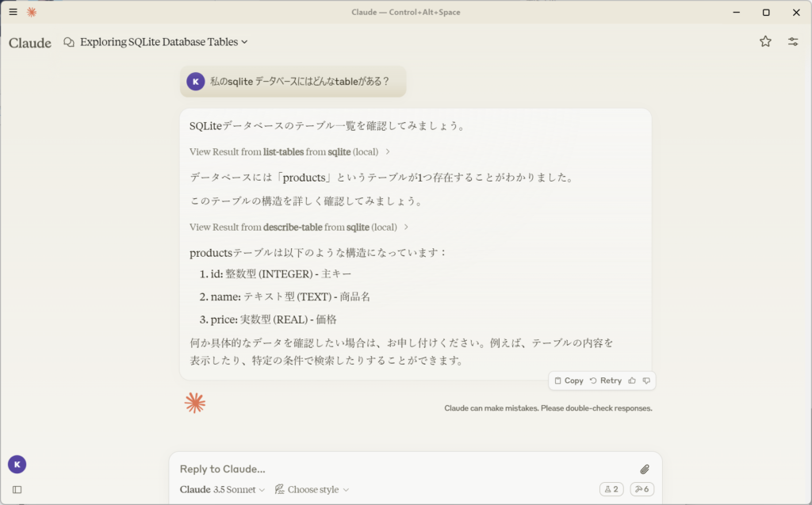Open the Claude 3.5 Sonnet model dropdown
This screenshot has width=812, height=505.
click(222, 489)
